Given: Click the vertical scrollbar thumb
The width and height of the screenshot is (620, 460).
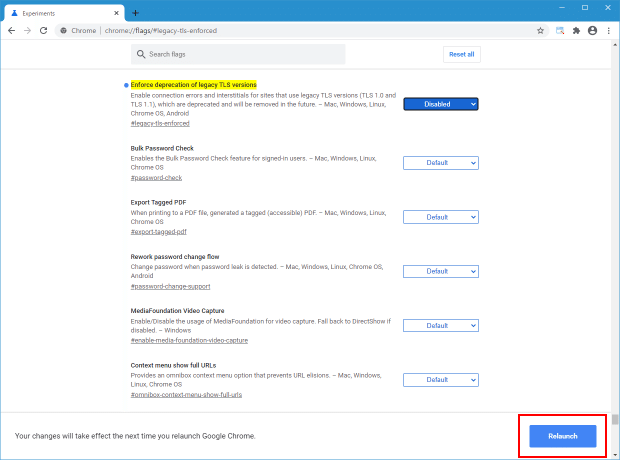Looking at the screenshot, I should click(x=615, y=419).
